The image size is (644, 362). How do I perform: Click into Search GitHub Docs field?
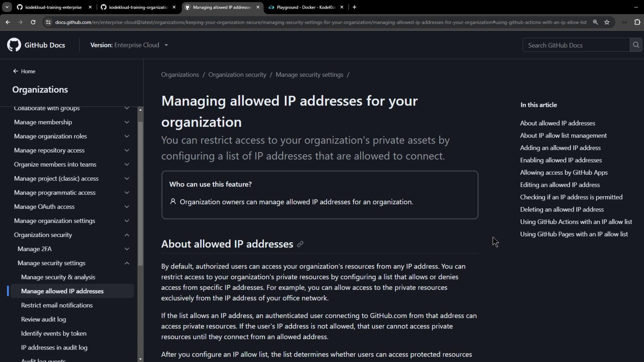tap(576, 45)
